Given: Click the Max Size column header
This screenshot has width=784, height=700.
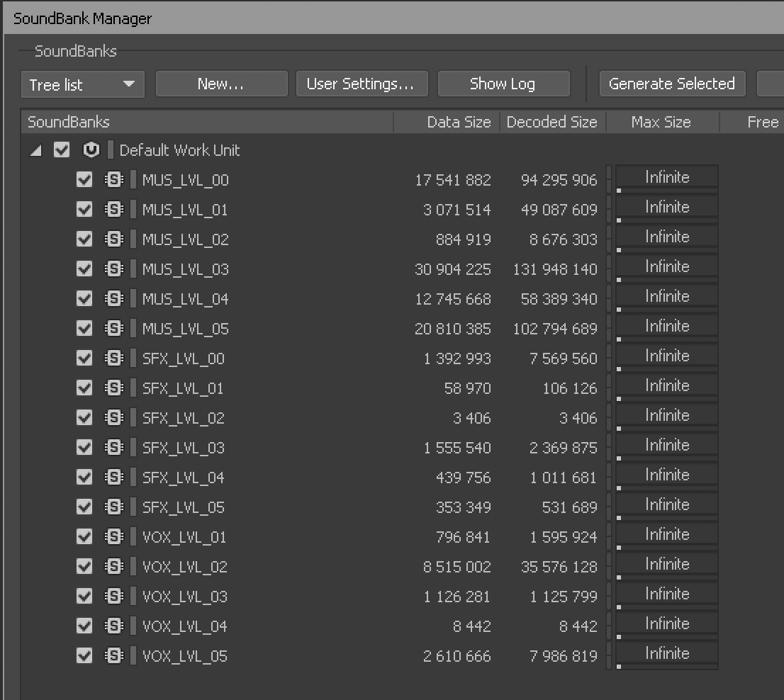Looking at the screenshot, I should pos(663,122).
